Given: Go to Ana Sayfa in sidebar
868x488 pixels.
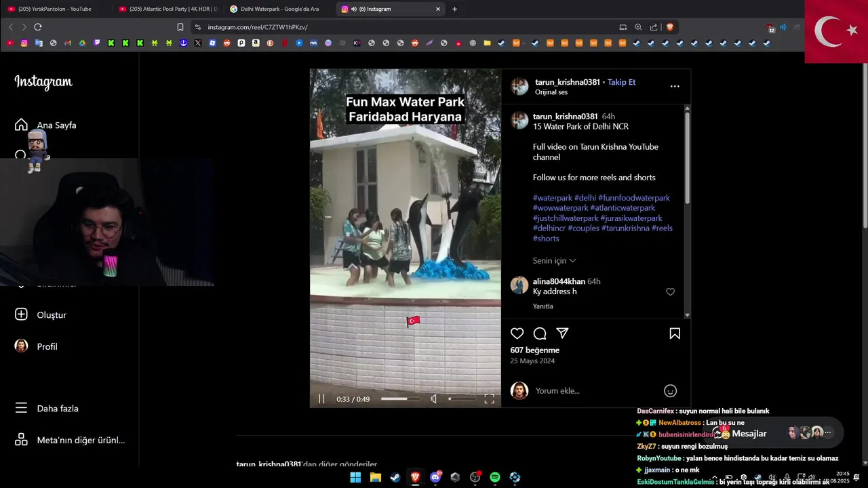Looking at the screenshot, I should point(45,125).
